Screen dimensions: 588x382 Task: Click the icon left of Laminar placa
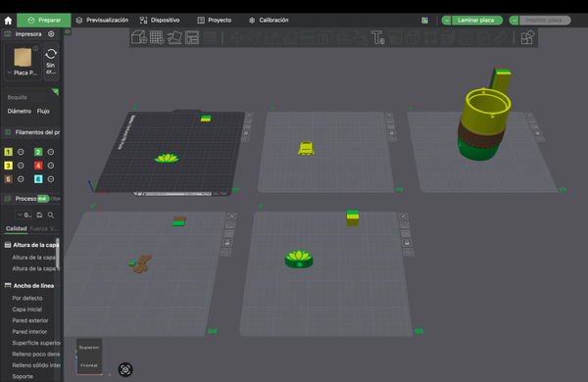click(x=425, y=21)
